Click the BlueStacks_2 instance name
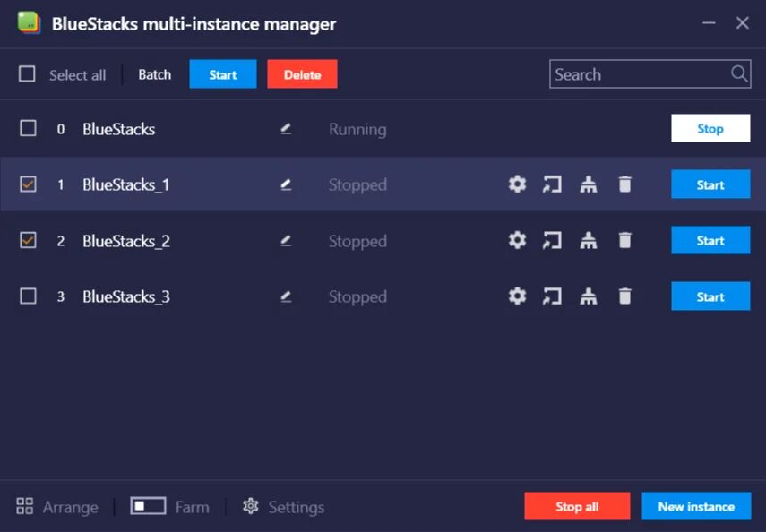 click(126, 240)
